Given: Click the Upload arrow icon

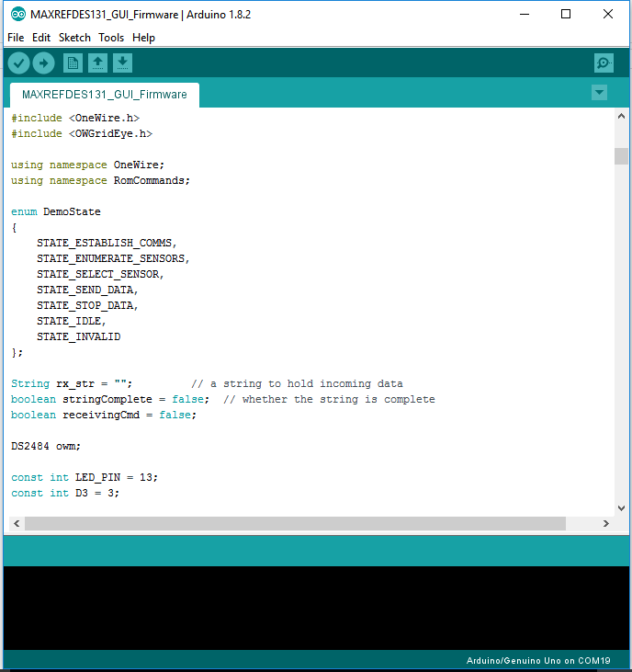Looking at the screenshot, I should coord(44,63).
